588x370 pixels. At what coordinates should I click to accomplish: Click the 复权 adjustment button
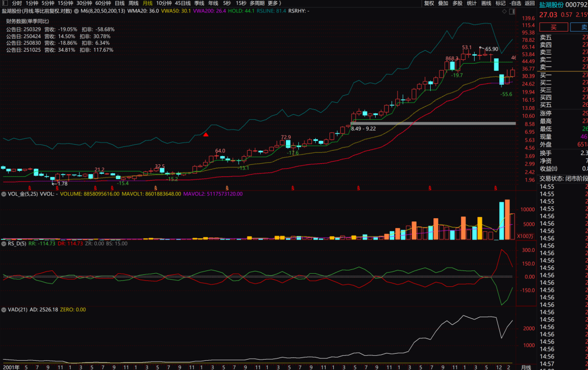pos(429,3)
